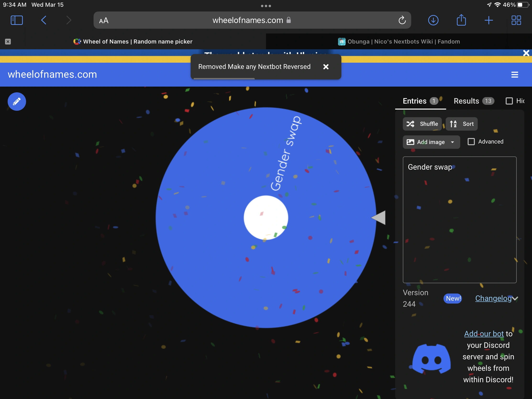Enable the Advanced checkbox
The height and width of the screenshot is (399, 532).
471,142
